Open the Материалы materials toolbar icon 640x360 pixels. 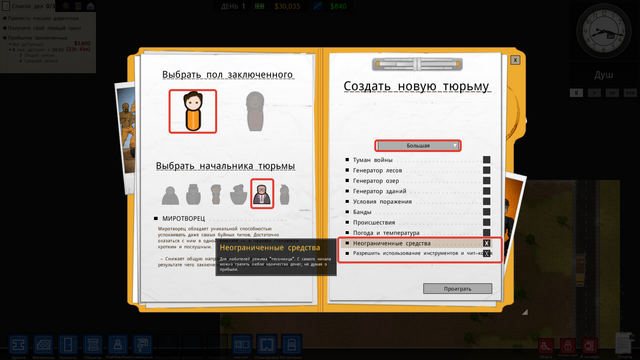(x=43, y=345)
